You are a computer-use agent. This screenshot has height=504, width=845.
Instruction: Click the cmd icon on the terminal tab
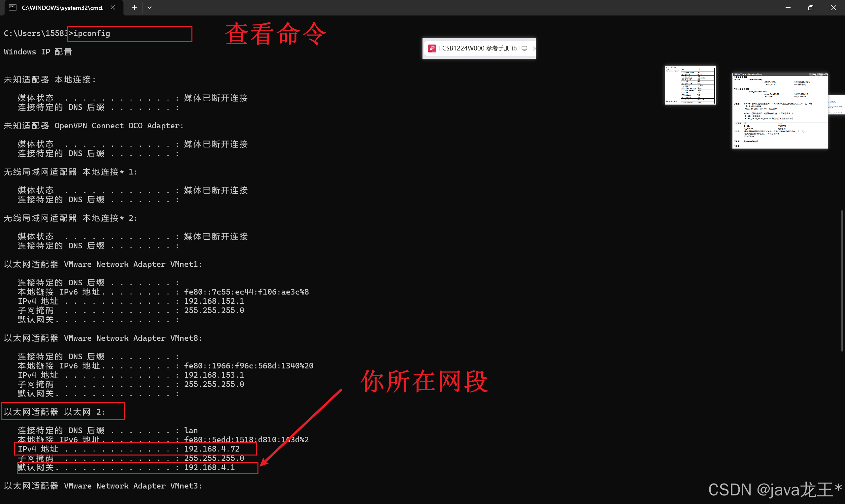click(13, 8)
